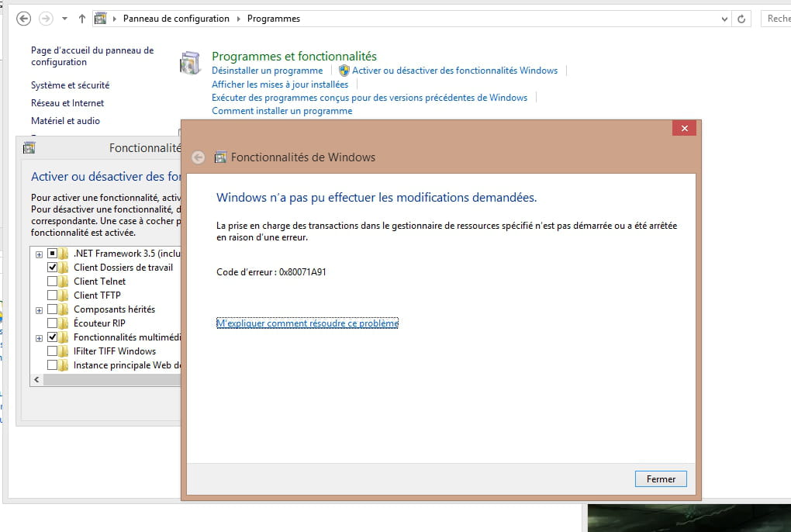Check the 'Client Telnet' checkbox
The width and height of the screenshot is (791, 532).
coord(52,282)
